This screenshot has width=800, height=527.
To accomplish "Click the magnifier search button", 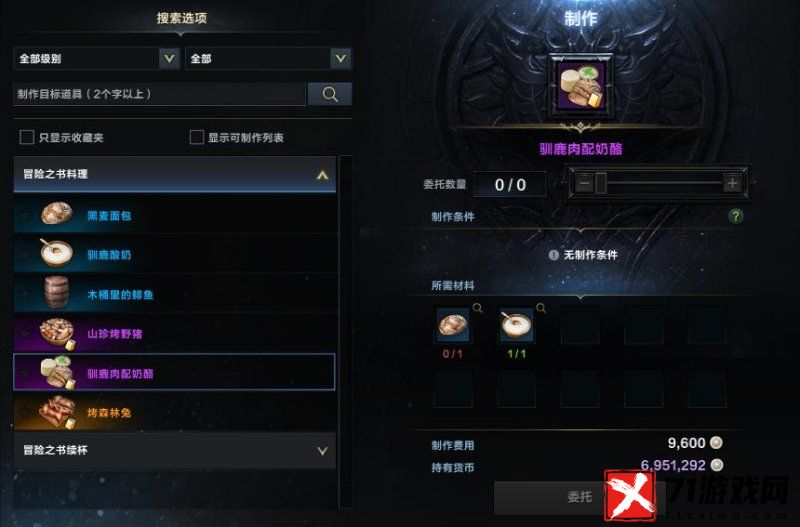I will pos(330,94).
